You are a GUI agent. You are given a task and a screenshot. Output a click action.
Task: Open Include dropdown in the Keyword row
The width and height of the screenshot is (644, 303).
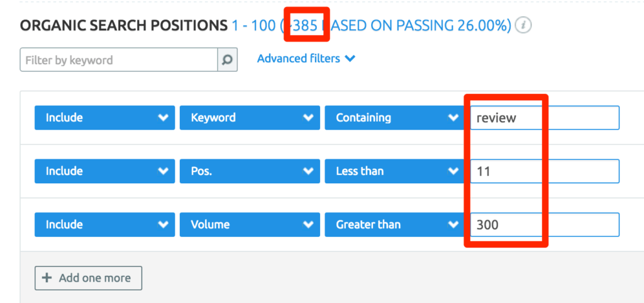coord(105,118)
